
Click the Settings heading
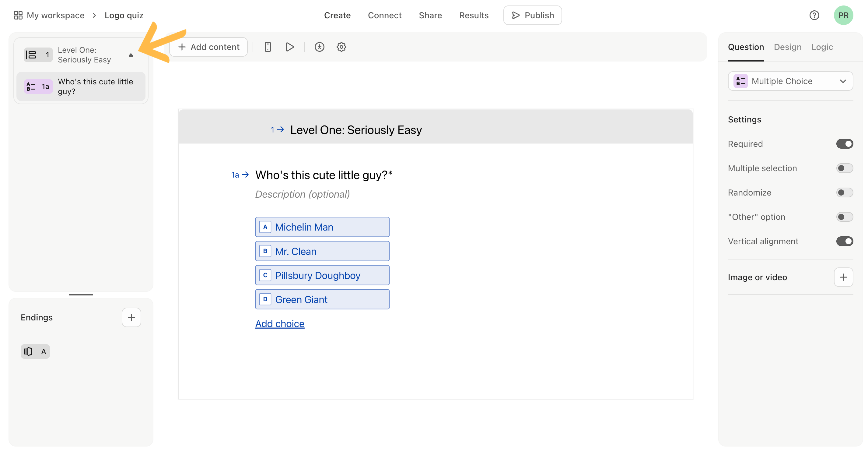[x=744, y=119]
